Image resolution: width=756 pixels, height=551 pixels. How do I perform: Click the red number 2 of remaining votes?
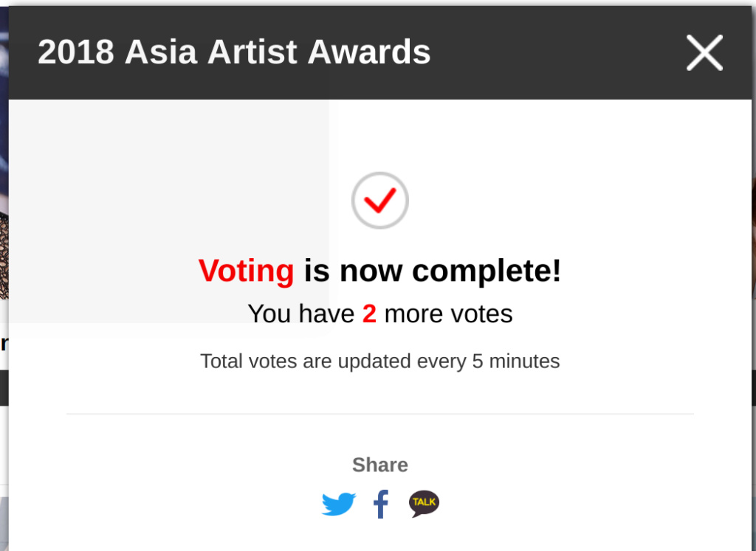(369, 314)
